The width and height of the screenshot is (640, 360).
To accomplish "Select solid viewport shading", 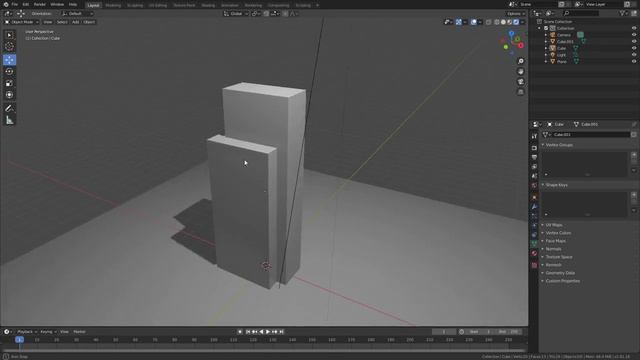I will (503, 22).
